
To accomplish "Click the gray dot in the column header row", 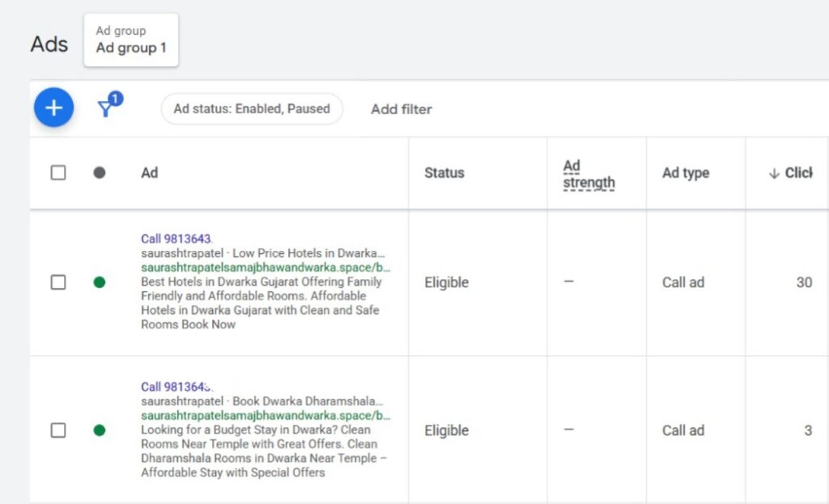I will click(x=100, y=172).
